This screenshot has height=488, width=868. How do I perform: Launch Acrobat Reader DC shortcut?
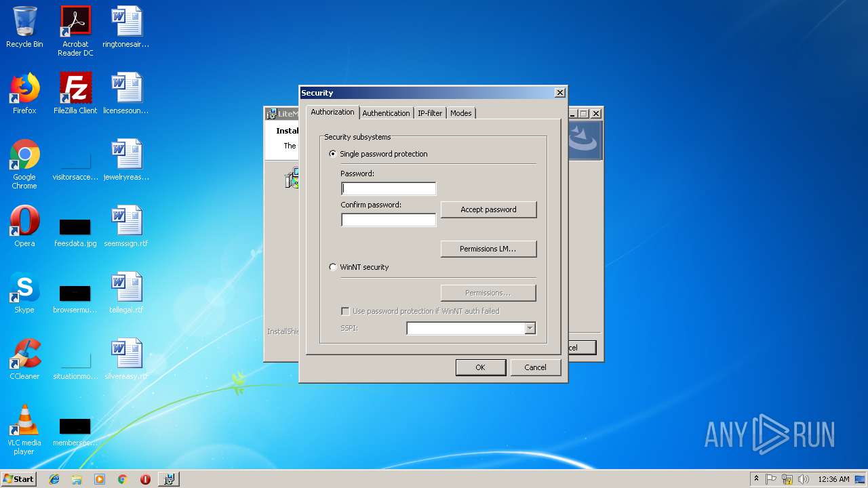pos(75,30)
